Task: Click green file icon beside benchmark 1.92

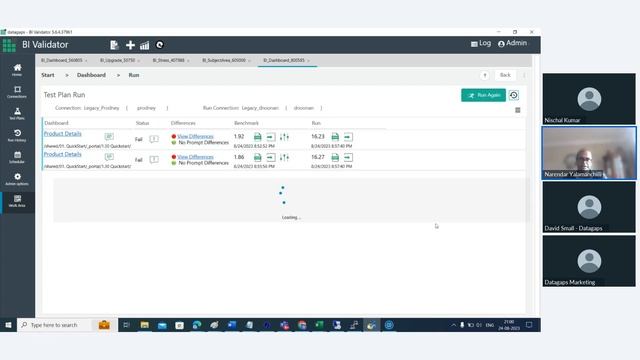Action: (x=258, y=137)
